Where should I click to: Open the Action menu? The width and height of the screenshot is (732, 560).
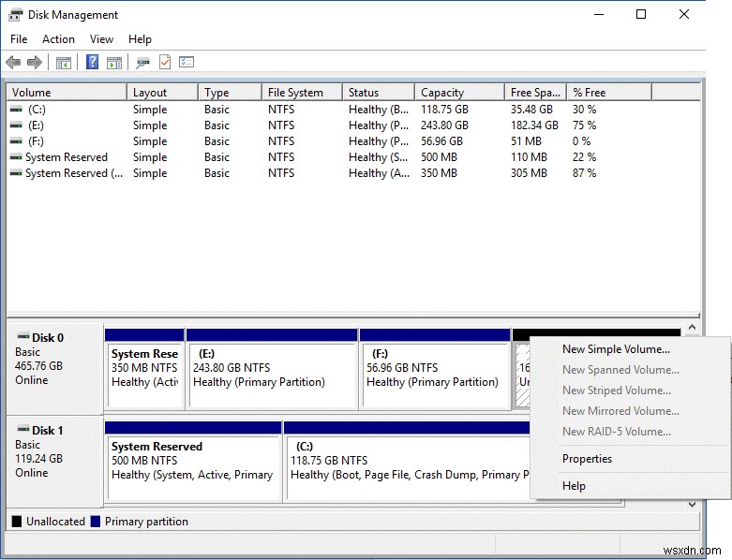click(58, 39)
